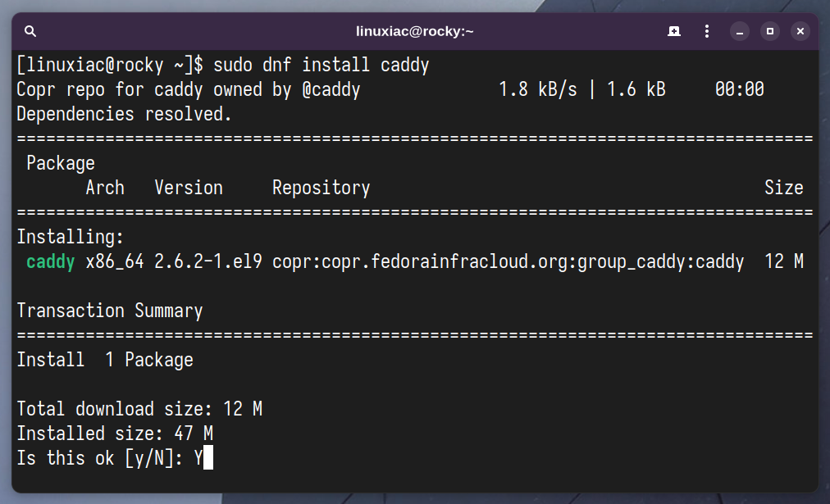Screen dimensions: 830x504
Task: Click 'Dependencies resolved.' line
Action: (x=125, y=114)
